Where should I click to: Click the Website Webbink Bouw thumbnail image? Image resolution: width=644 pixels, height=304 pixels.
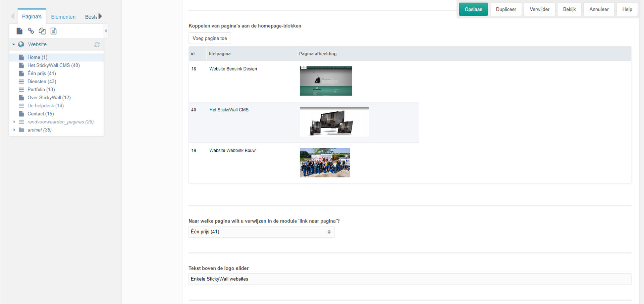(325, 163)
